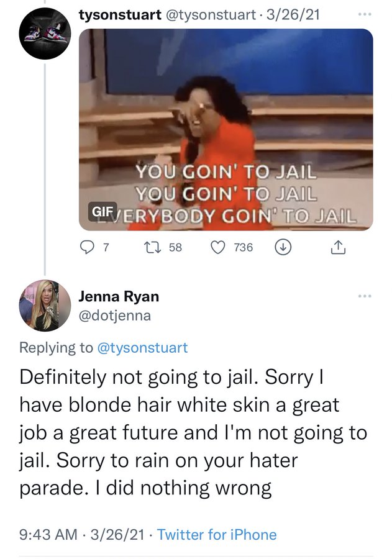The height and width of the screenshot is (559, 392).
Task: Click @tysonstuart in 'Replying to' line
Action: [142, 347]
